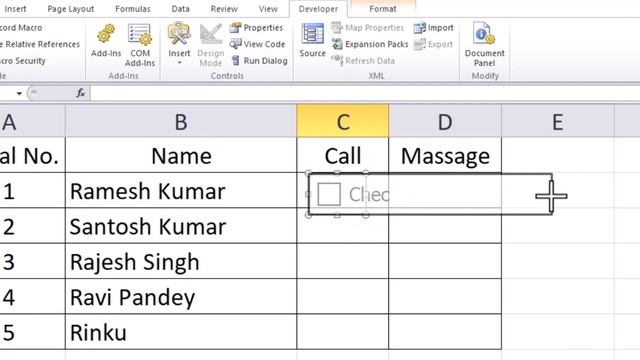
Task: Select empty Massage cell in Ravi Pandey row
Action: pyautogui.click(x=445, y=297)
